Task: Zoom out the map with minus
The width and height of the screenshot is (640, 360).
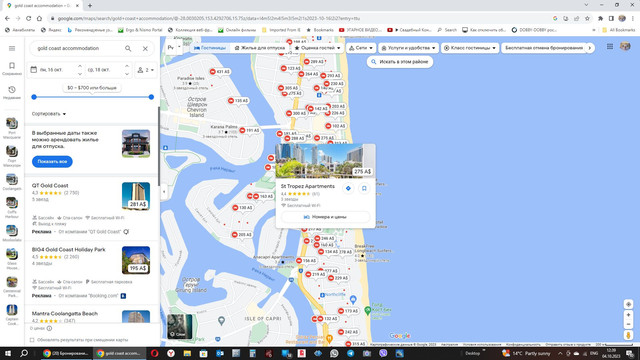Action: click(629, 324)
